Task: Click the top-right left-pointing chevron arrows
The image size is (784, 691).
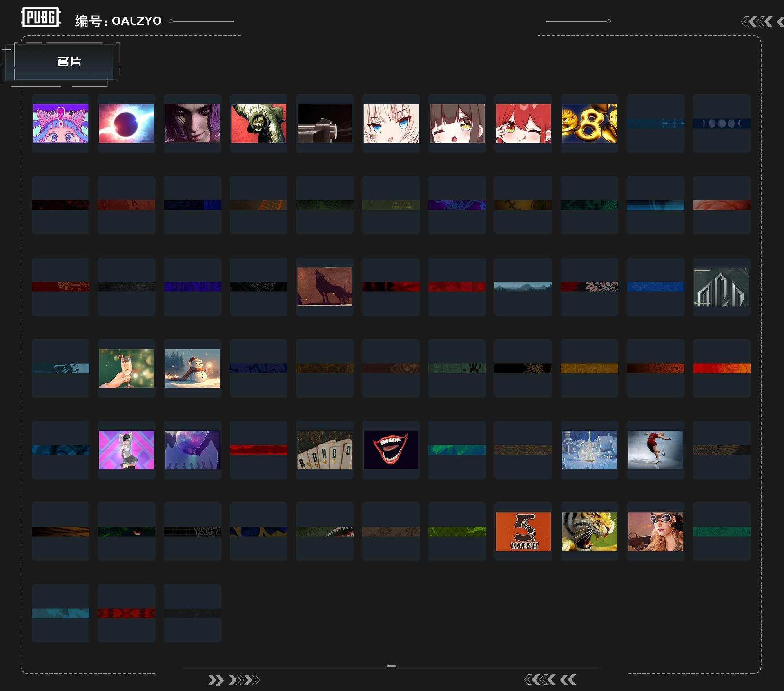Action: (x=757, y=22)
